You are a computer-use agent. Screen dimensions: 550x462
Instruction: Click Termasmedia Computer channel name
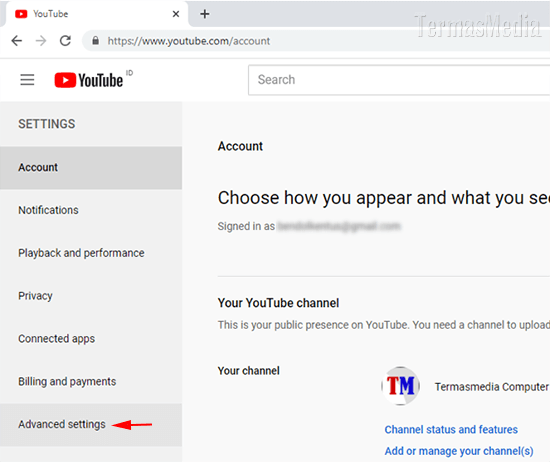tap(491, 387)
